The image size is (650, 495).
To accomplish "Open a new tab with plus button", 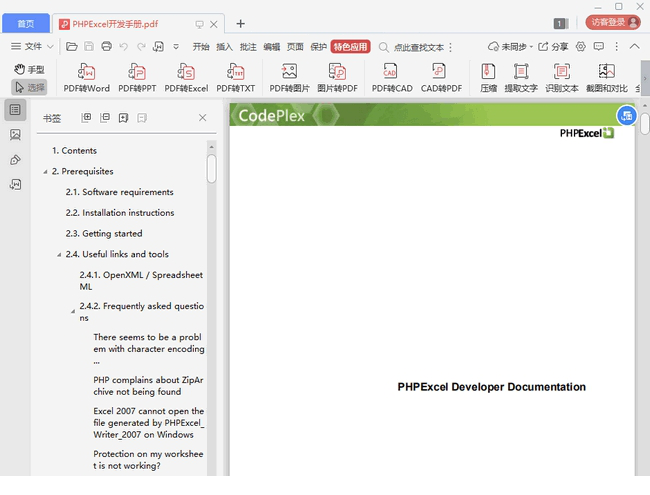I will click(240, 24).
